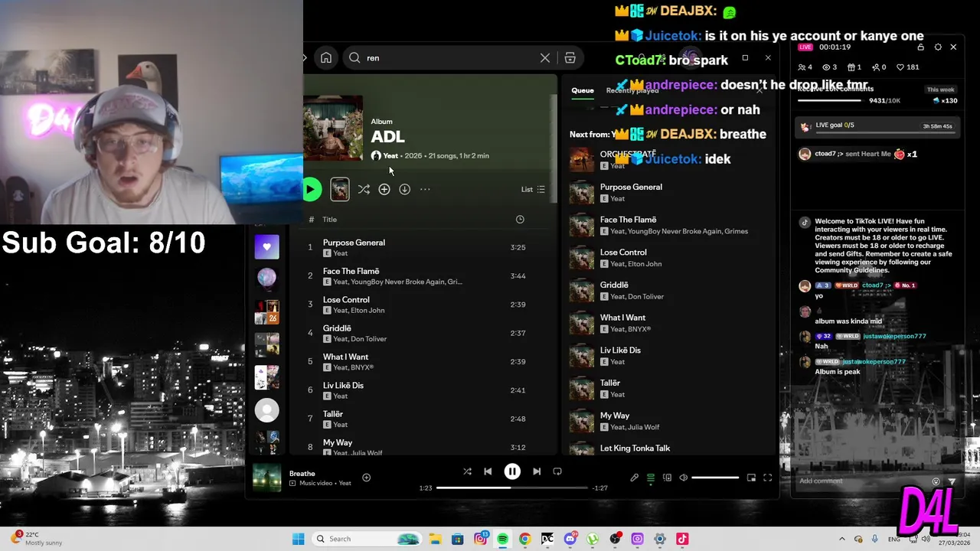
Task: Click queue item My Way by Yeat, Julia Wolf
Action: (670, 421)
